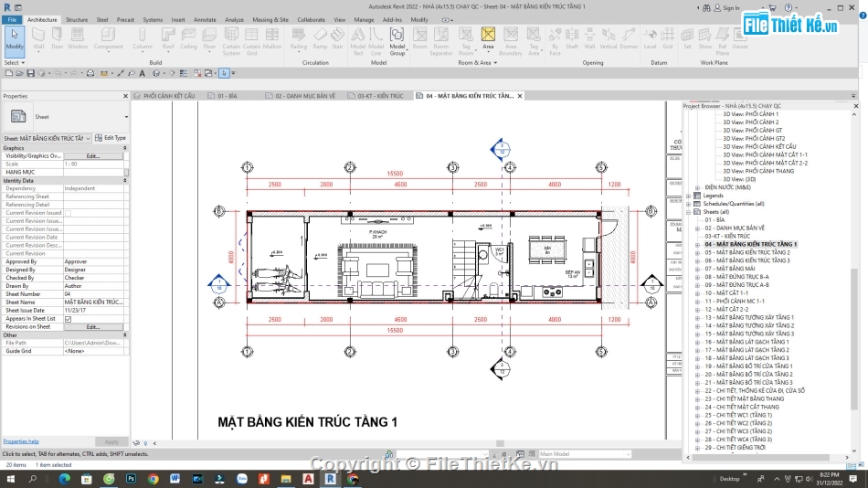Open the Curtain System tool

point(231,41)
